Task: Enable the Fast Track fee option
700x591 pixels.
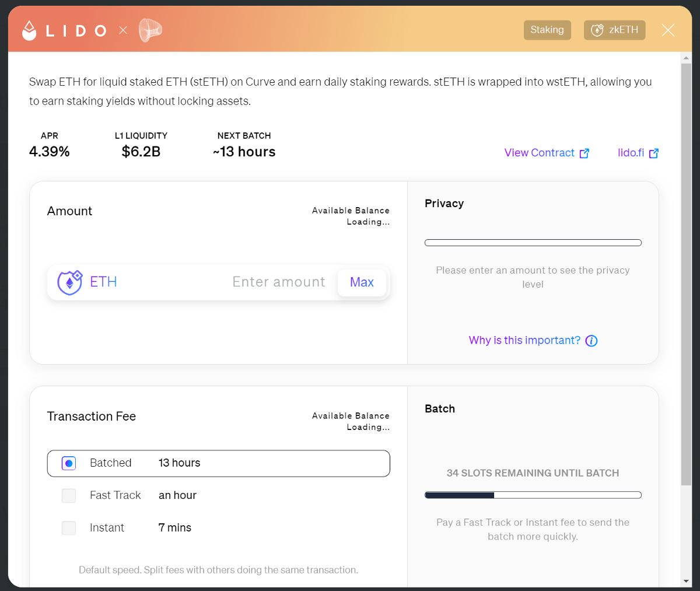Action: click(x=69, y=495)
